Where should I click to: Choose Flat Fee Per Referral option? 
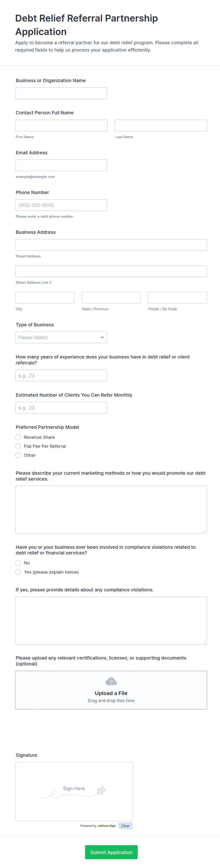[x=18, y=446]
